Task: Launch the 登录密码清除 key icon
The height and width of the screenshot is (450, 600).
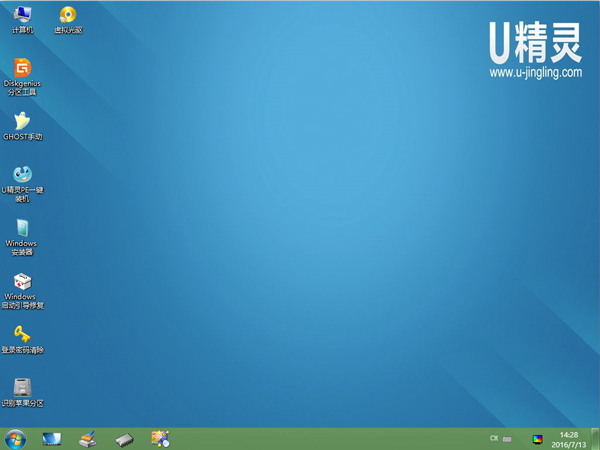Action: coord(23,339)
